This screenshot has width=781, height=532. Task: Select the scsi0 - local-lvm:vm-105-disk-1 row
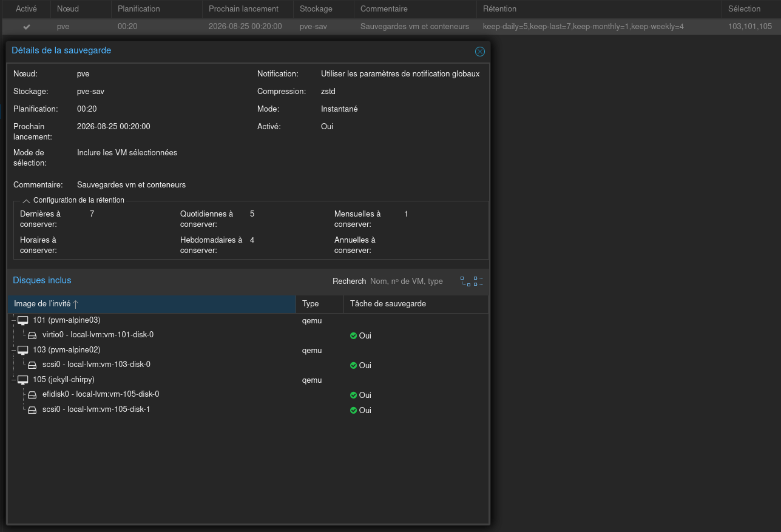(248, 410)
